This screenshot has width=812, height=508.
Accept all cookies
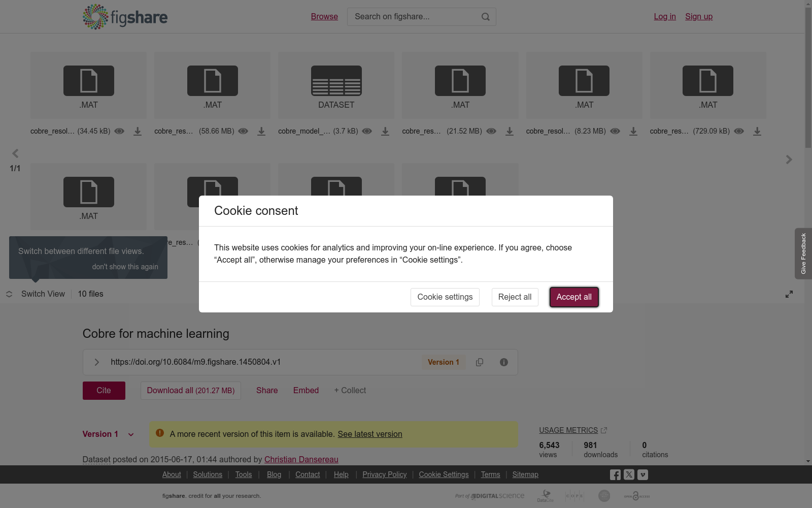point(574,297)
